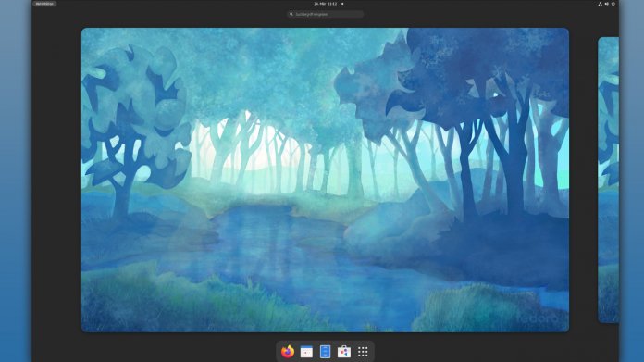
Task: Open the Software store icon
Action: (344, 352)
